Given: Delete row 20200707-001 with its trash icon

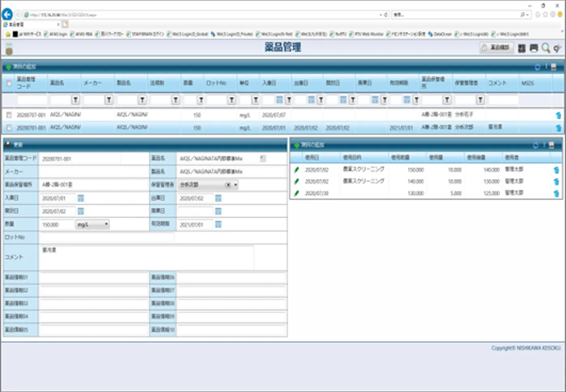Looking at the screenshot, I should pyautogui.click(x=558, y=116).
